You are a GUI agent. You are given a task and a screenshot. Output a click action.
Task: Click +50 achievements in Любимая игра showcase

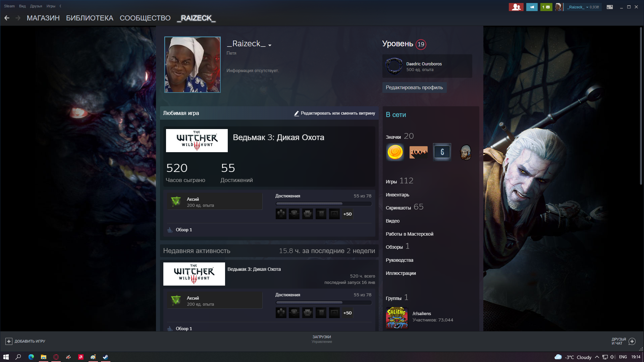[x=347, y=214]
